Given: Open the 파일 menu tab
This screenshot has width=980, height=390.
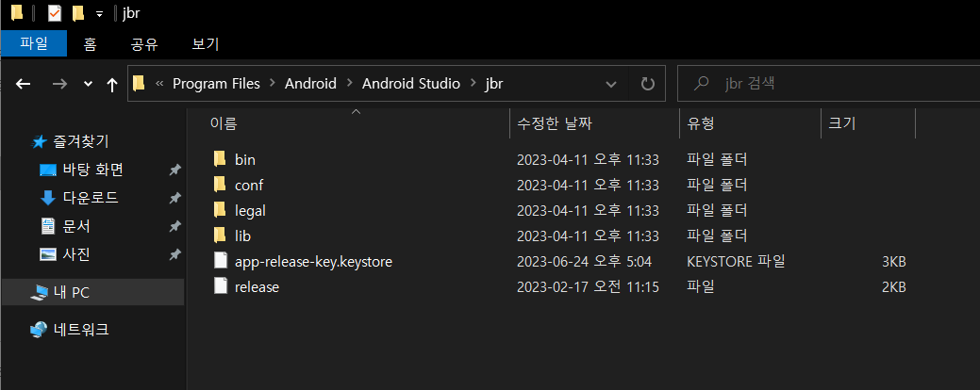Looking at the screenshot, I should (x=34, y=43).
